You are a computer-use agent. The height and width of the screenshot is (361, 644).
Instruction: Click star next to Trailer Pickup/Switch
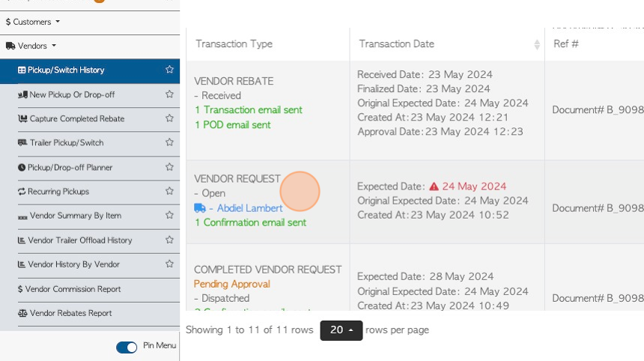click(x=169, y=142)
